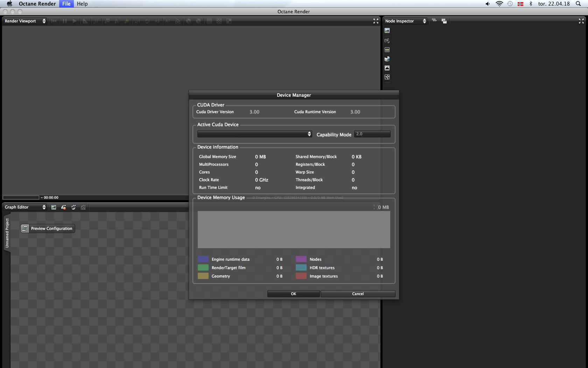Image resolution: width=588 pixels, height=368 pixels.
Task: Click the collapse nodes icon in Node Inspector
Action: (x=434, y=21)
